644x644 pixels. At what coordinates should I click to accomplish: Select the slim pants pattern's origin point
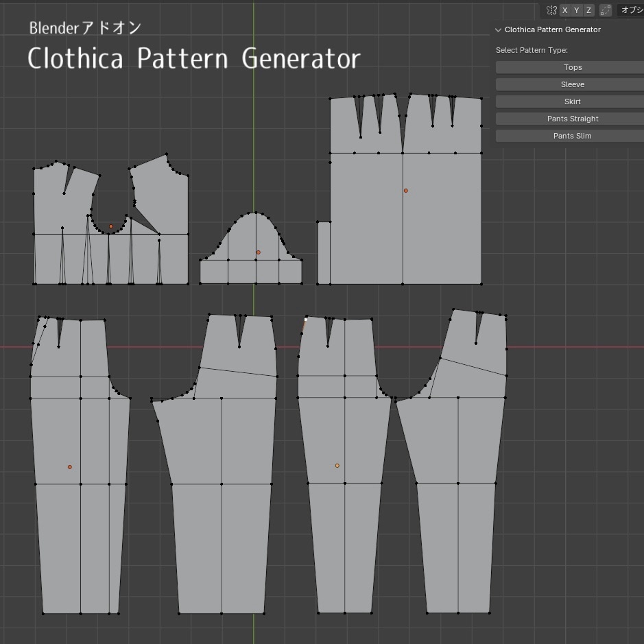pyautogui.click(x=337, y=466)
